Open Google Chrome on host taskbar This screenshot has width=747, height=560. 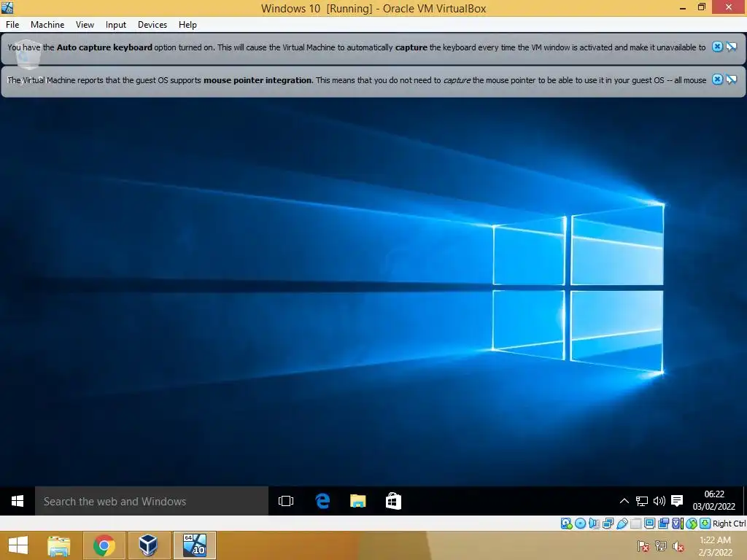point(104,545)
